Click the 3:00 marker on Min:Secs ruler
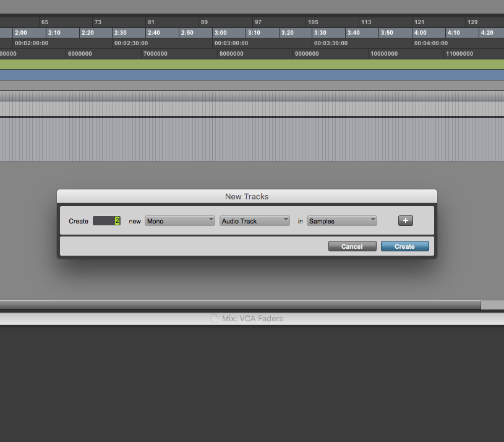 coord(221,33)
